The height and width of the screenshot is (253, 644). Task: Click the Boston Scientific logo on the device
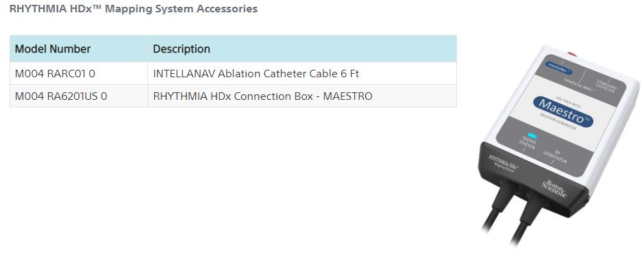(x=554, y=188)
